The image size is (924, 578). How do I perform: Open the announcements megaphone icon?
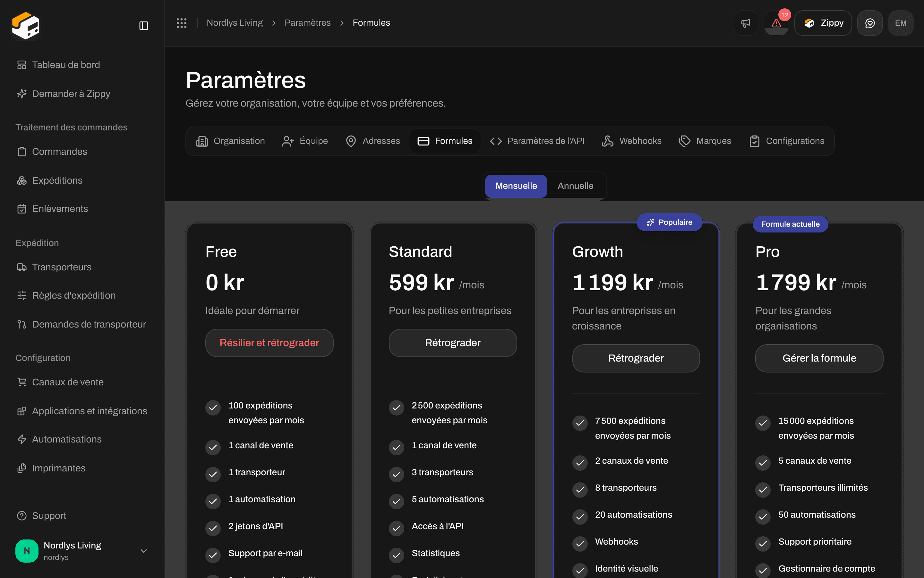(x=745, y=23)
